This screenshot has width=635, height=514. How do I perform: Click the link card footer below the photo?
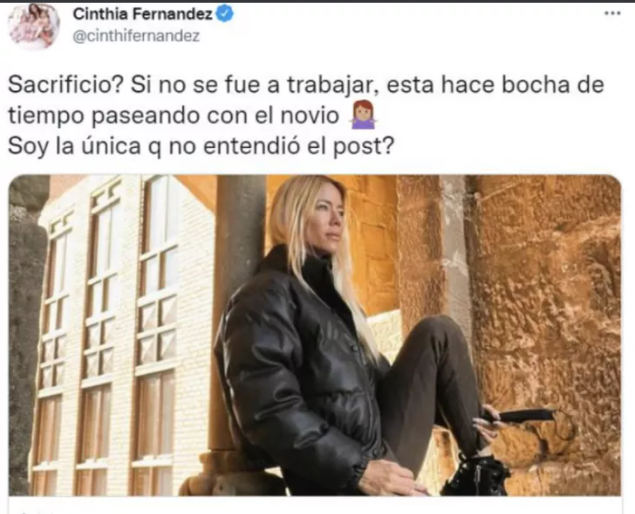pyautogui.click(x=315, y=505)
